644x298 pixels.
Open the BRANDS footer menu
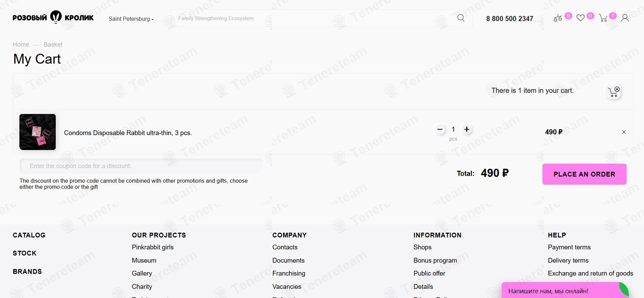click(x=27, y=271)
